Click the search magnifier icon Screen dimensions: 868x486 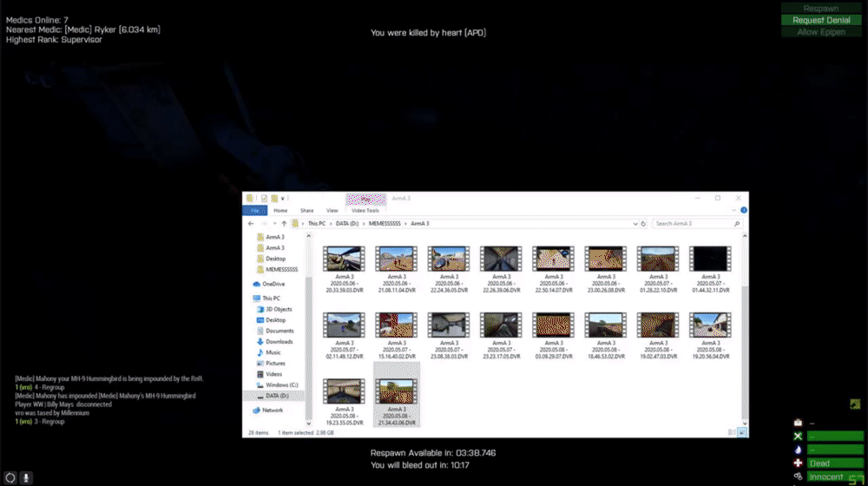(x=737, y=224)
